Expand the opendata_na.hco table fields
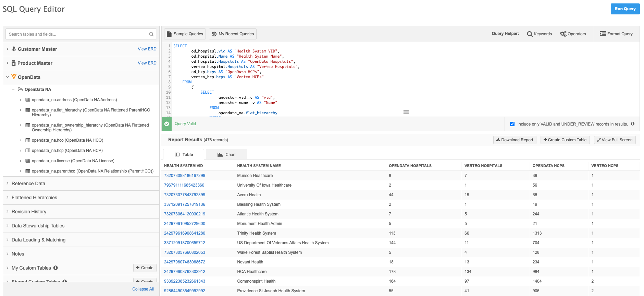The height and width of the screenshot is (296, 644). tap(21, 140)
